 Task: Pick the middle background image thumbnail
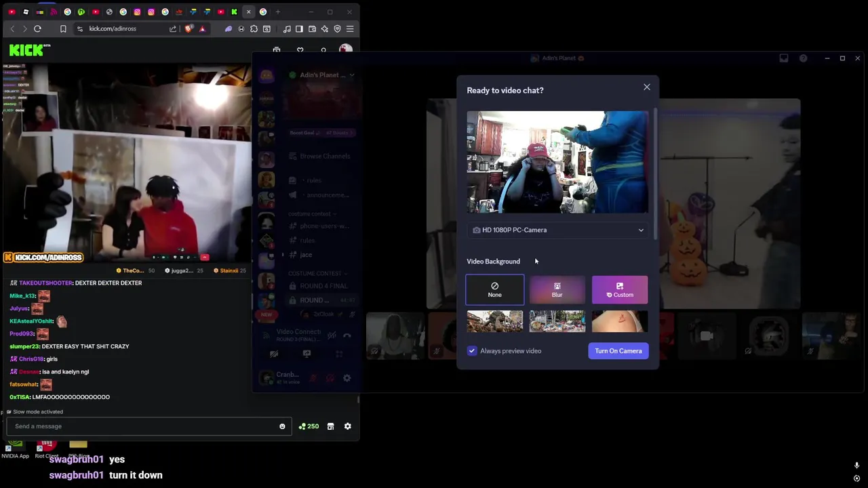tap(557, 321)
